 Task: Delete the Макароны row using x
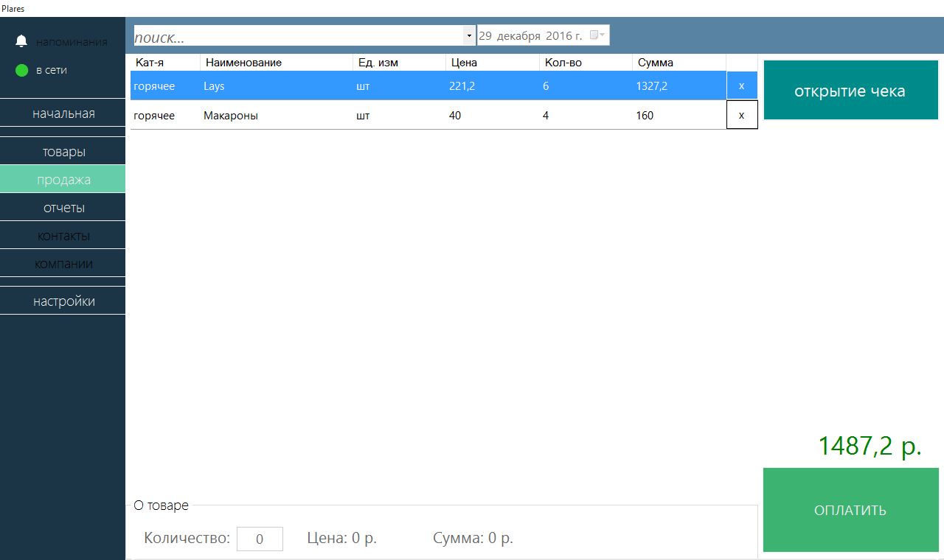[741, 116]
